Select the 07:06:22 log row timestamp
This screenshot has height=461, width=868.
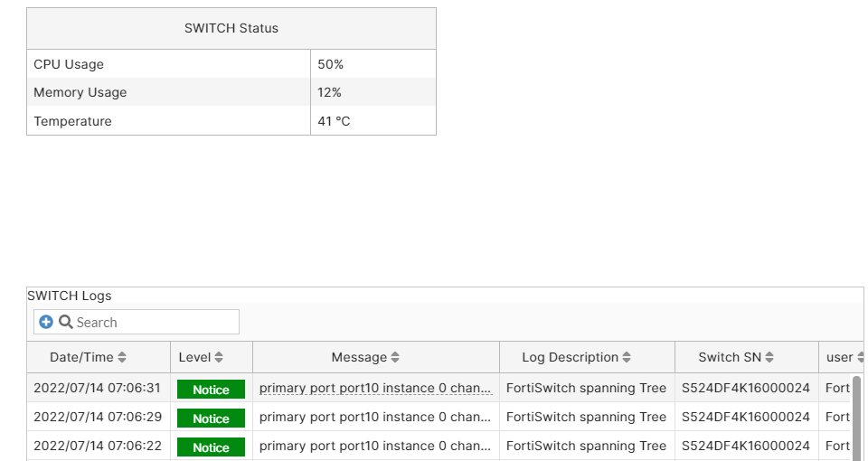coord(97,446)
